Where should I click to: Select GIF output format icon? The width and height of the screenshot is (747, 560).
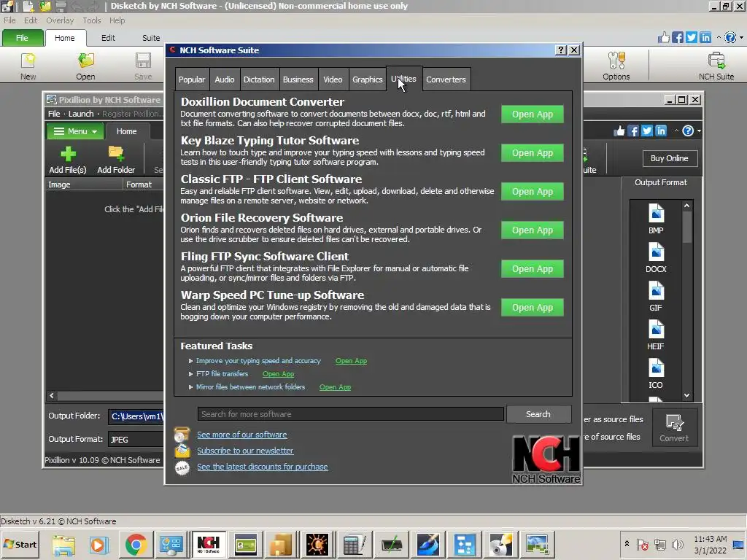(656, 296)
